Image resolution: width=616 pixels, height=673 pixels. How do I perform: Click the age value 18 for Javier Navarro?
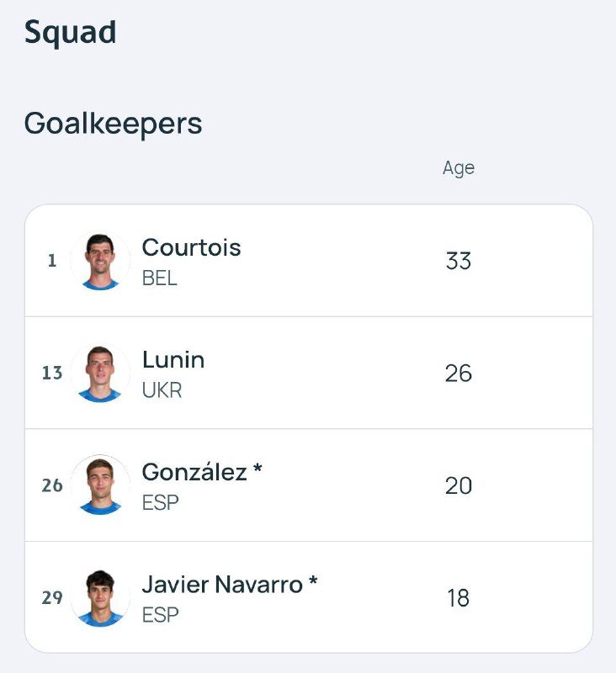coord(459,598)
